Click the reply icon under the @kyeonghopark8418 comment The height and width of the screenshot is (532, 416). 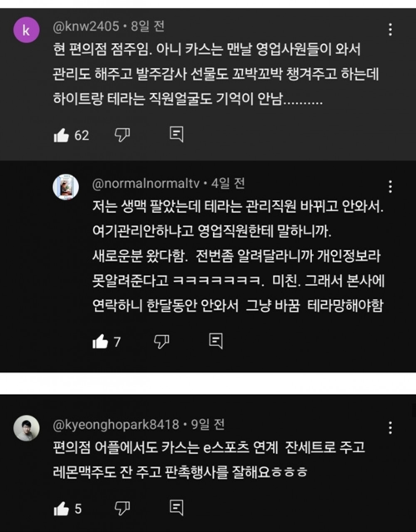point(176,508)
